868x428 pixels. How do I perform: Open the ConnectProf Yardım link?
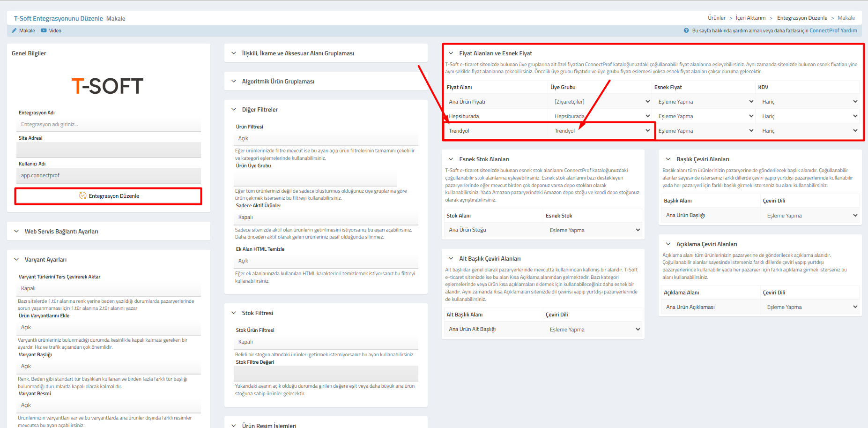pos(833,30)
